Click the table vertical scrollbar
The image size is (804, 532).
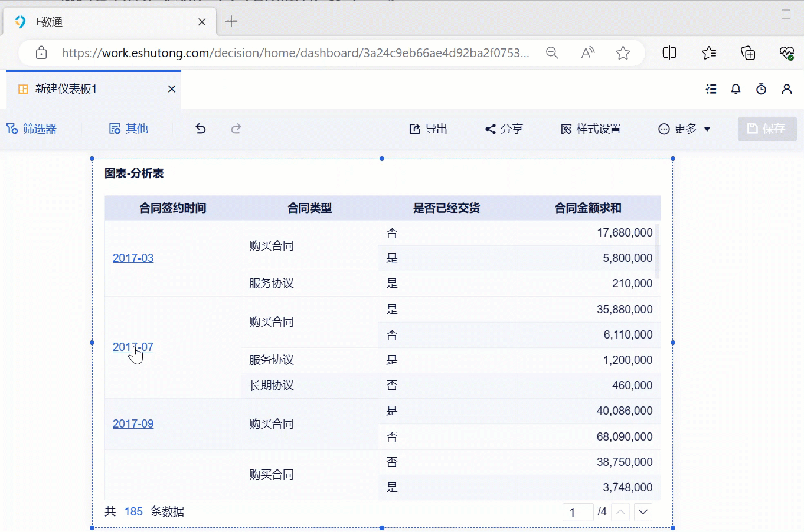point(657,251)
